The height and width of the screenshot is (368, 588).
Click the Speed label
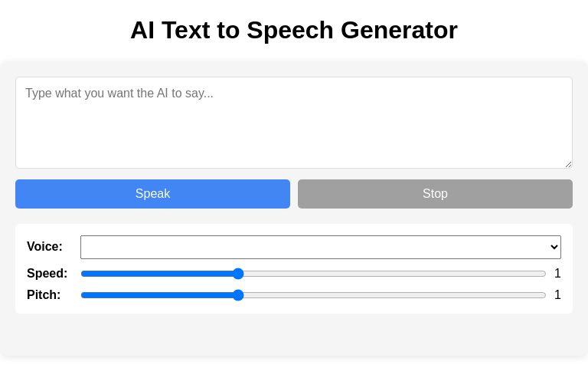tap(47, 274)
